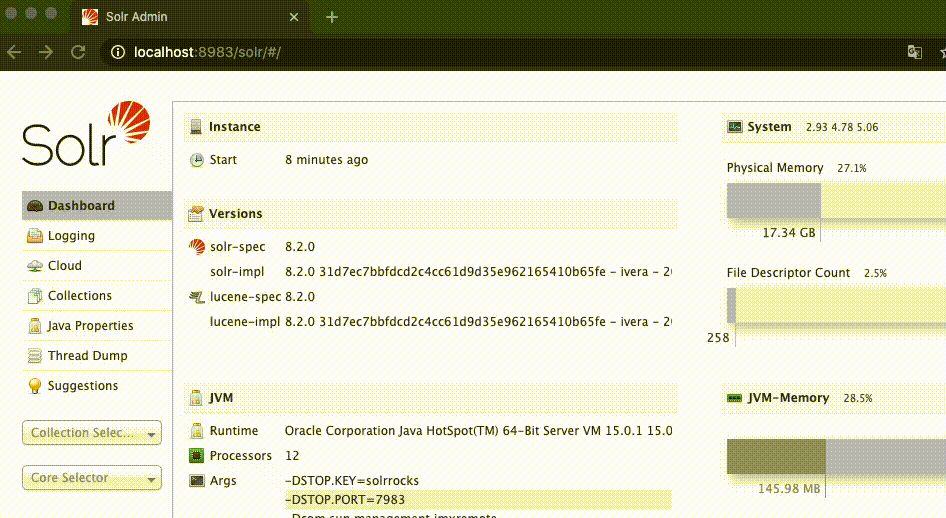Image resolution: width=946 pixels, height=518 pixels.
Task: Click the Cloud icon in sidebar
Action: 35,266
